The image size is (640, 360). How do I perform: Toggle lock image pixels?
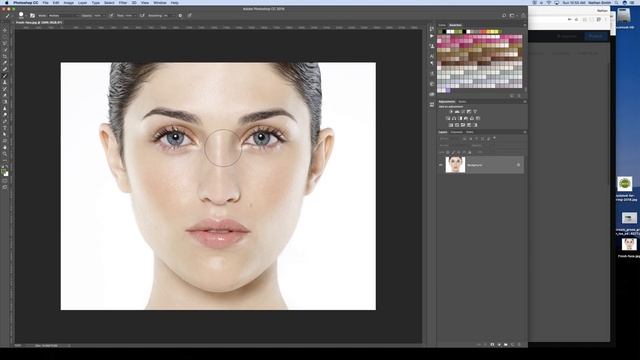453,152
